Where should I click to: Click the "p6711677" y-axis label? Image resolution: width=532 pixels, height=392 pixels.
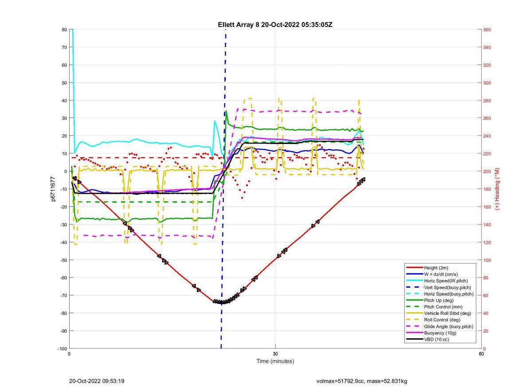pyautogui.click(x=53, y=189)
